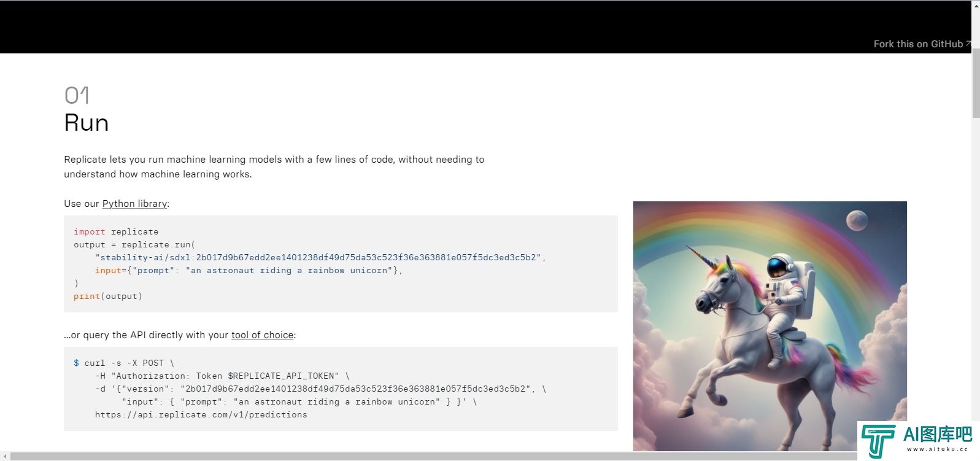Click the 01 section number
This screenshot has width=980, height=461.
coord(77,95)
